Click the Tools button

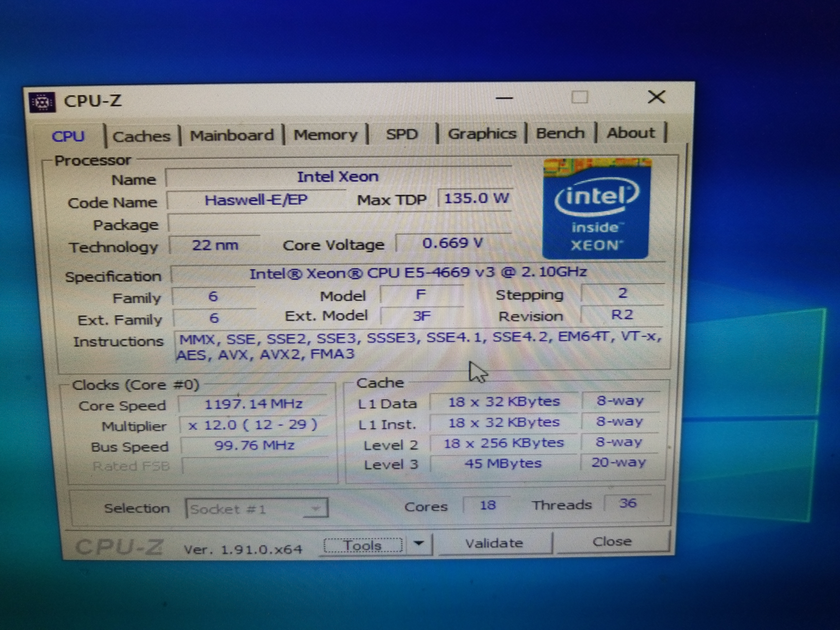tap(363, 545)
